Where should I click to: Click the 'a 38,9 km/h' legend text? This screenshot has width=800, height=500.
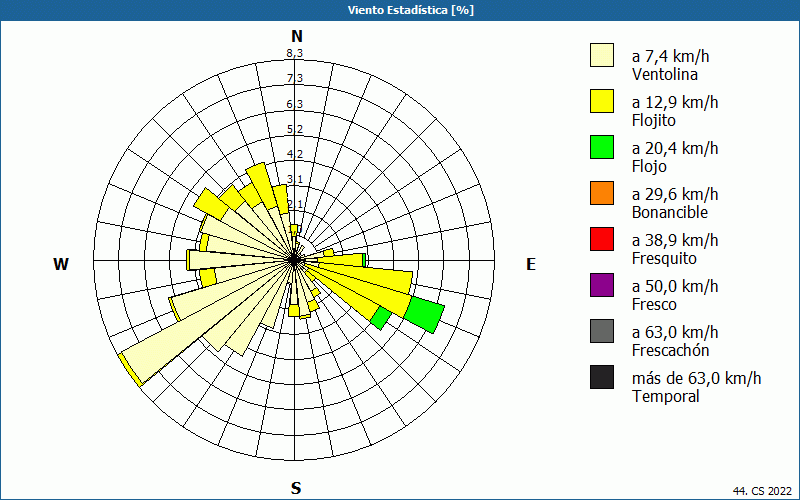675,240
